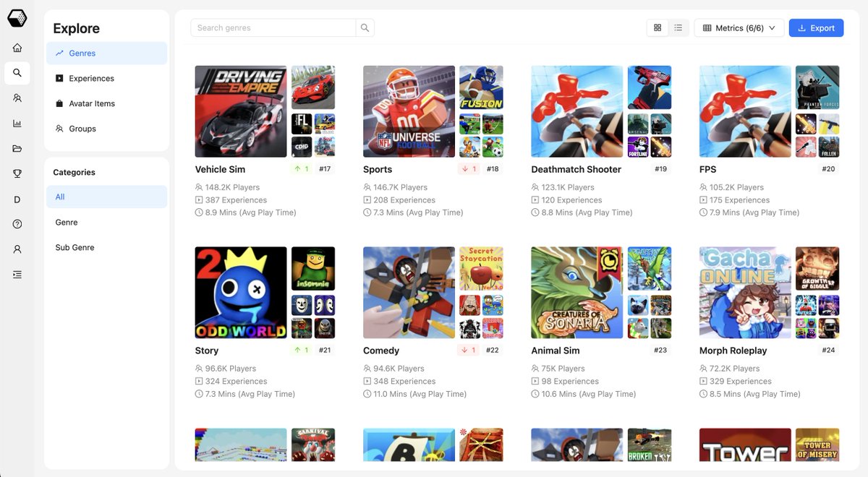Select the Genre category filter
Viewport: 868px width, 477px height.
tap(66, 223)
